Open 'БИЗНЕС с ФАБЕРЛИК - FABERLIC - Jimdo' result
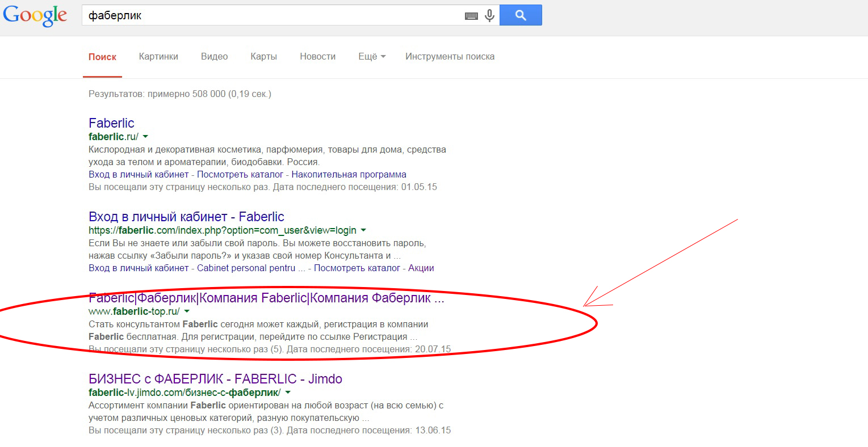868x447 pixels. [215, 379]
